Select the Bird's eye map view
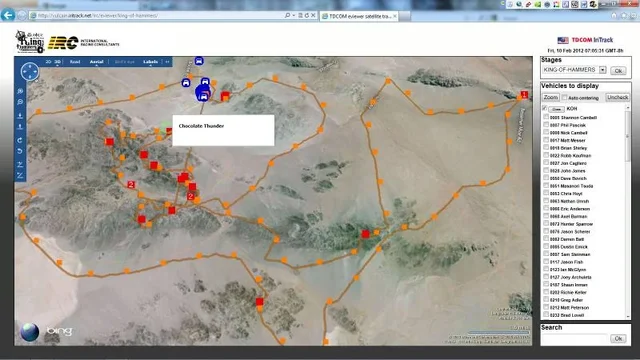This screenshot has width=640, height=360. 124,62
